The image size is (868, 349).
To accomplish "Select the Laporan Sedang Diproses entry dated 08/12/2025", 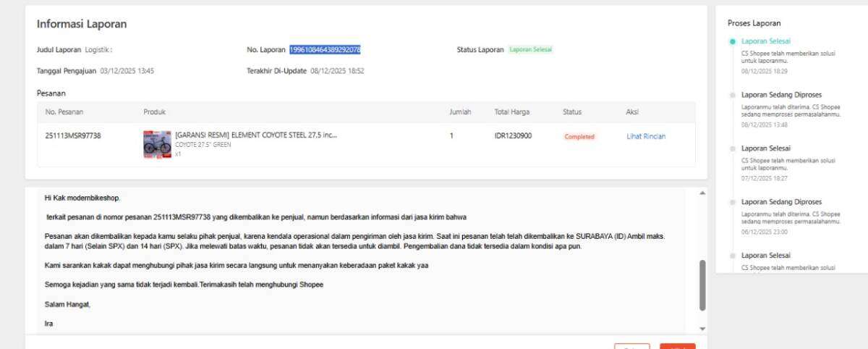I will (x=780, y=95).
